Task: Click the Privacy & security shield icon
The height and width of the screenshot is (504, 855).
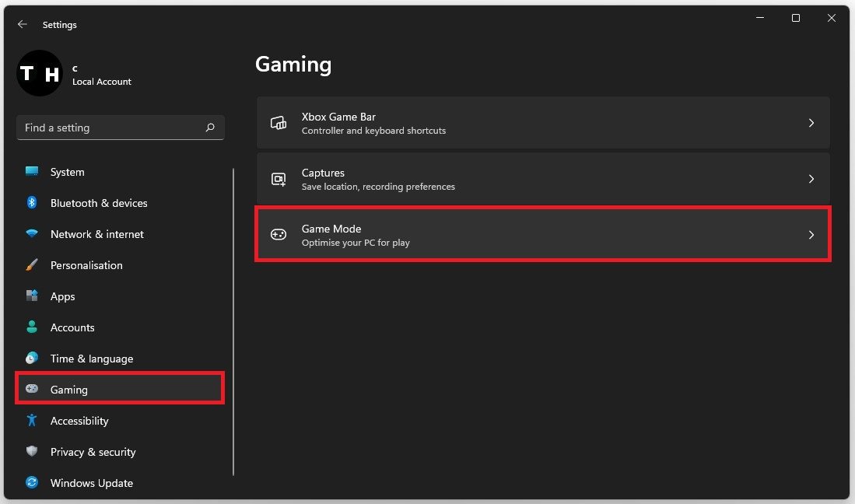Action: (32, 451)
